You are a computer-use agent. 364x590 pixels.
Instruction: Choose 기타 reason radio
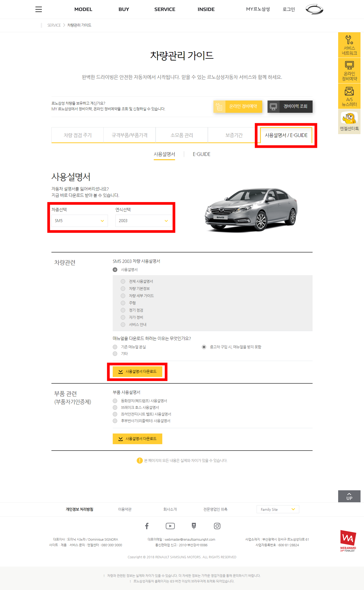coord(115,354)
